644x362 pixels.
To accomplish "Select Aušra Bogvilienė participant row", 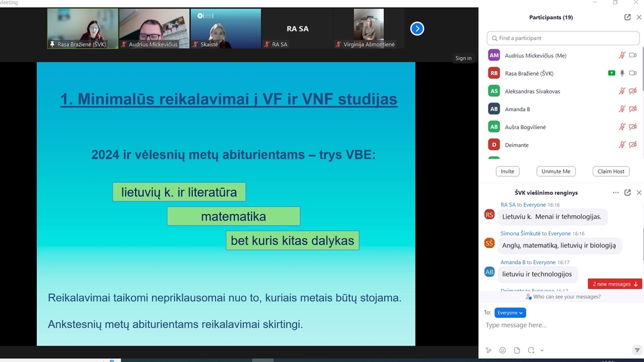I will [562, 127].
